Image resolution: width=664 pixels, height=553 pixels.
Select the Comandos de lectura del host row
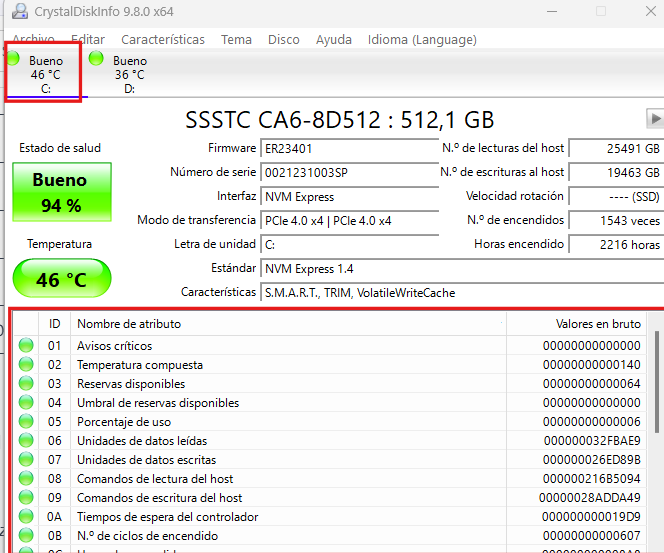pos(329,479)
